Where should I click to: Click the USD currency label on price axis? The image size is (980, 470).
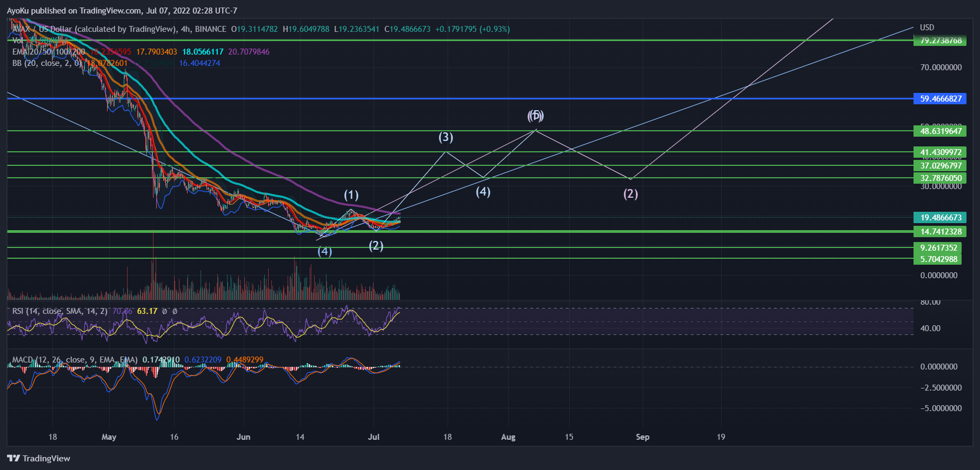click(x=927, y=28)
